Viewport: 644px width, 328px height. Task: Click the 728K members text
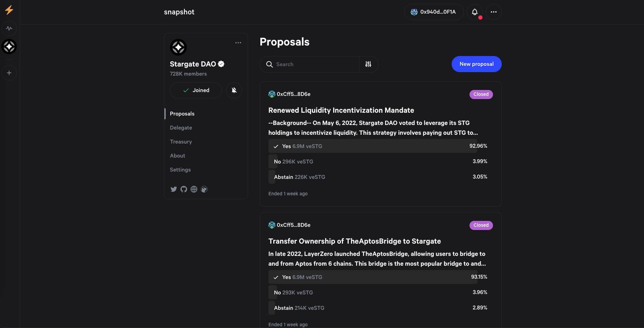[188, 74]
